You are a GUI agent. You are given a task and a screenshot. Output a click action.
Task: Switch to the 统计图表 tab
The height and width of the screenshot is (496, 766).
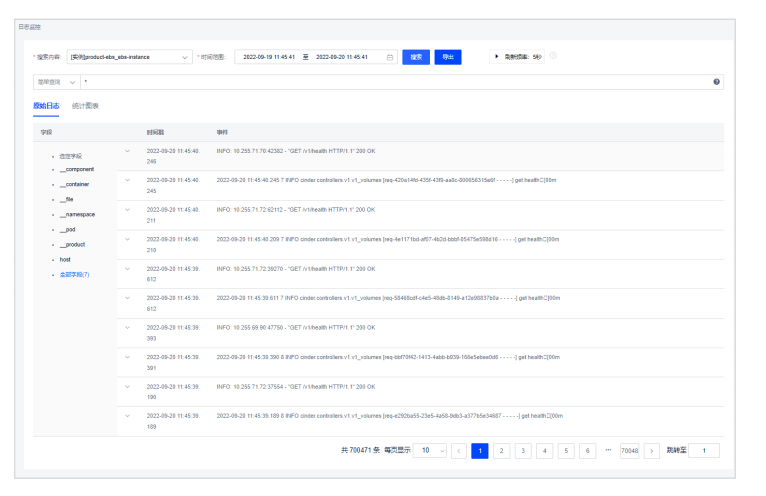tap(85, 105)
